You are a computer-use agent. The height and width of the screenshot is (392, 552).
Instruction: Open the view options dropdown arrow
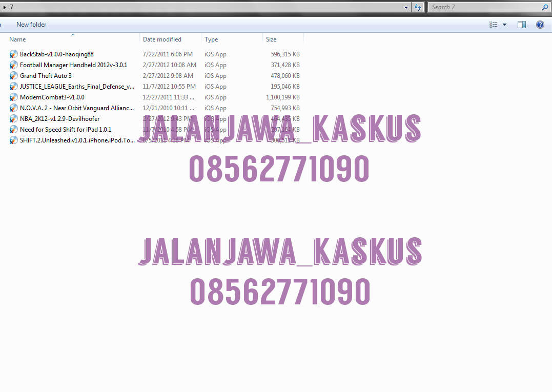pyautogui.click(x=504, y=25)
